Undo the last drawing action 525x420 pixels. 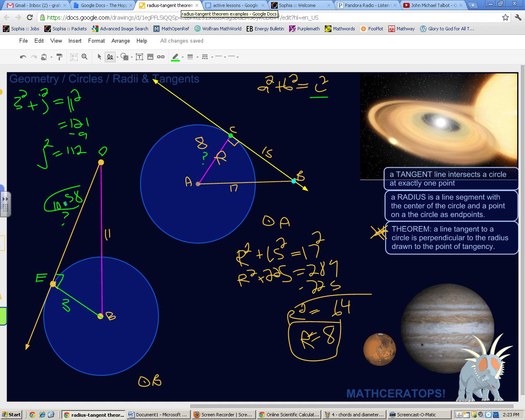pyautogui.click(x=23, y=57)
